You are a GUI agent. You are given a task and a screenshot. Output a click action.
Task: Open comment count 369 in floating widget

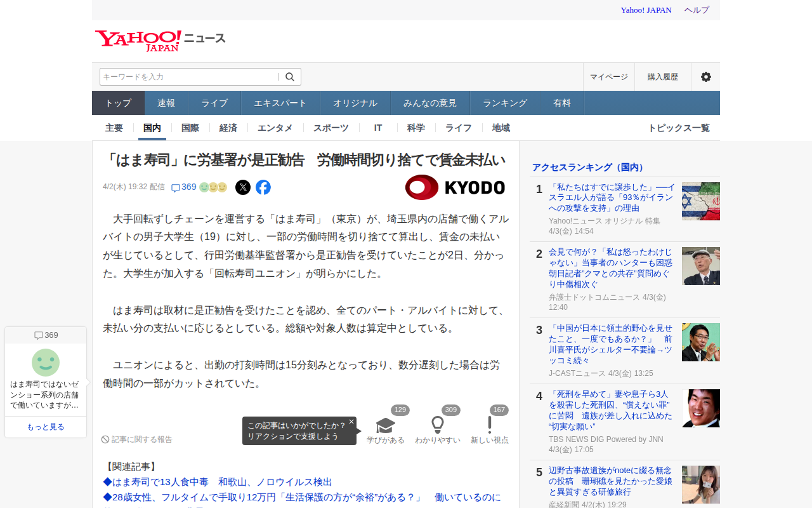[46, 335]
